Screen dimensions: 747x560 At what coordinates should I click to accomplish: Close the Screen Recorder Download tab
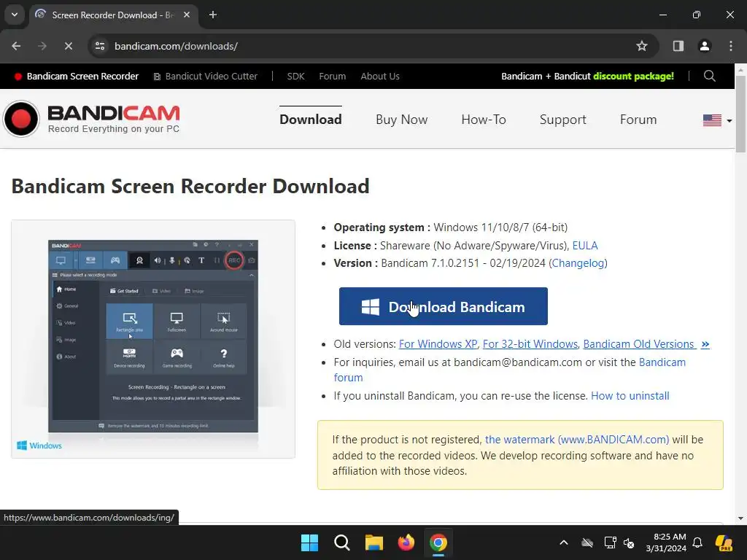click(x=187, y=15)
